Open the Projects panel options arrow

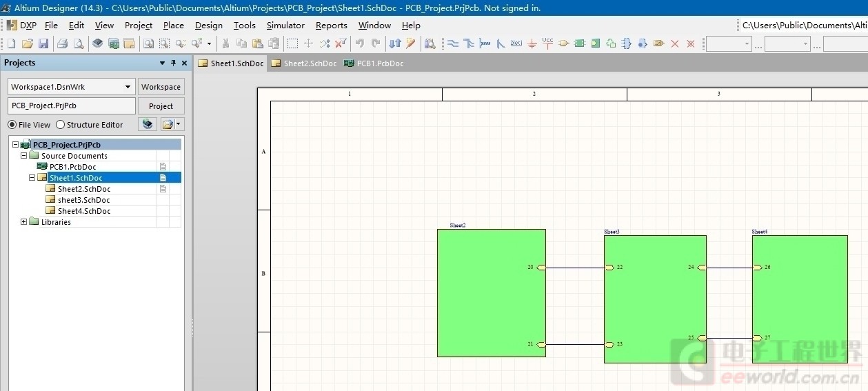[163, 63]
